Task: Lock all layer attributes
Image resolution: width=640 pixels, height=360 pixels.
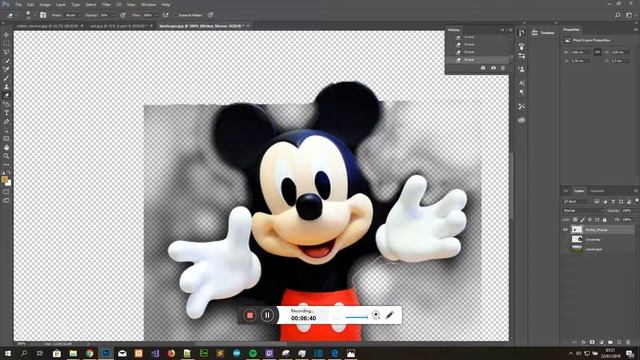Action: (604, 220)
